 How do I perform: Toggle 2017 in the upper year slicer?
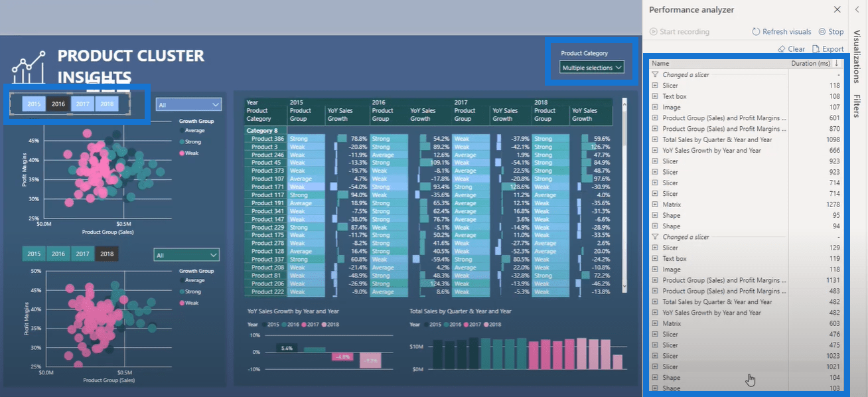coord(83,104)
